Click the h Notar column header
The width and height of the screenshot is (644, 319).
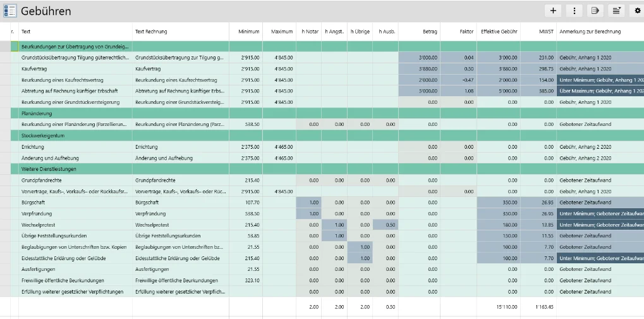309,32
